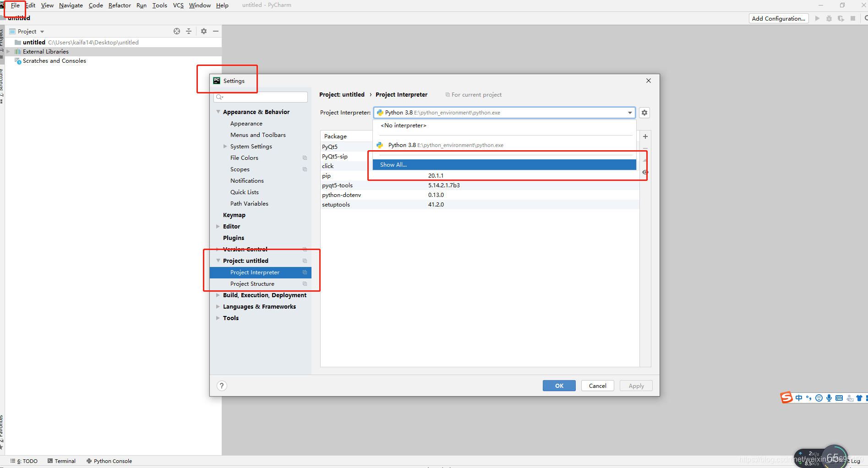Select Show All... in interpreter list
The image size is (868, 468).
click(x=504, y=165)
